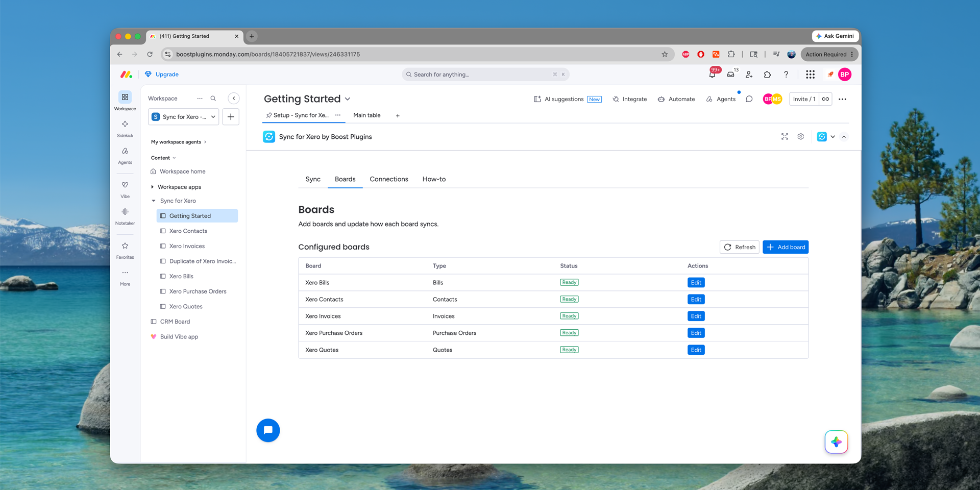Viewport: 980px width, 490px height.
Task: Collapse the Sync for Xero folder
Action: [154, 201]
